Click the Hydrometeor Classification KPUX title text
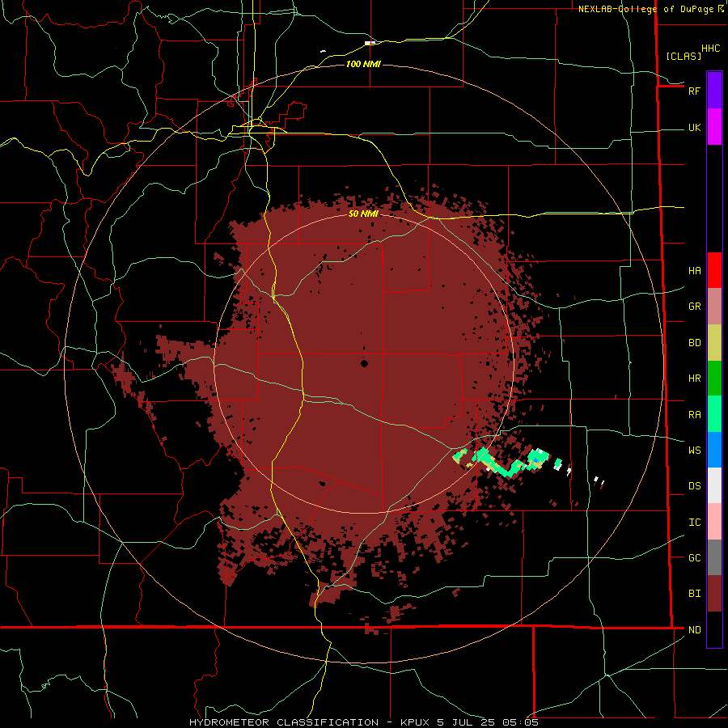Screen dimensions: 728x728 click(x=364, y=722)
